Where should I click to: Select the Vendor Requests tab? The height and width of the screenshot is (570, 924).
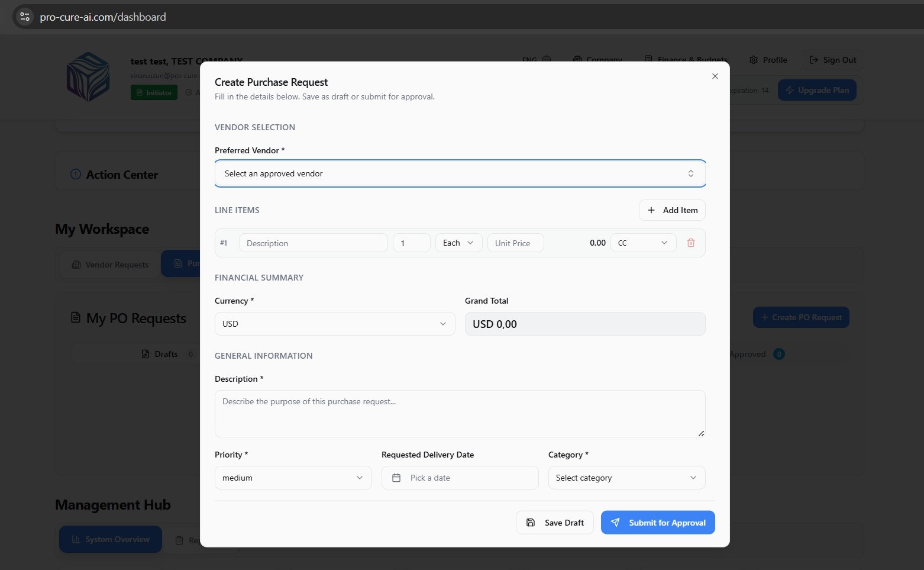[x=110, y=265]
